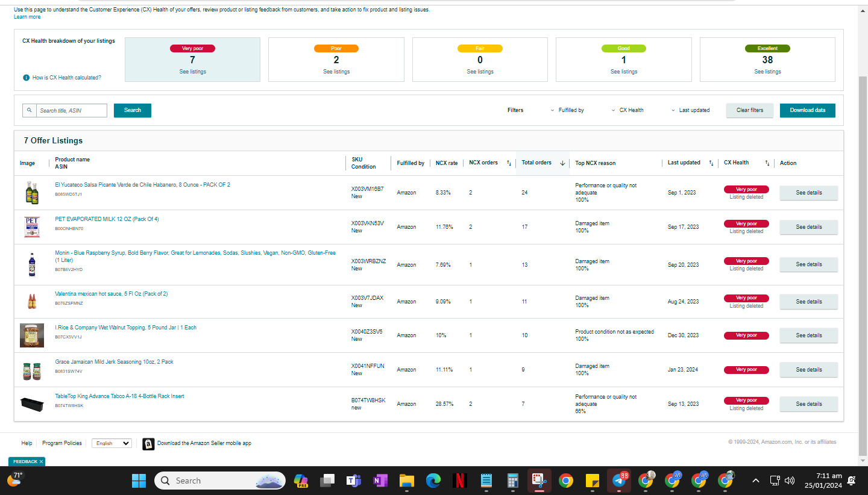Open the English language selector
The width and height of the screenshot is (868, 495).
pyautogui.click(x=112, y=443)
